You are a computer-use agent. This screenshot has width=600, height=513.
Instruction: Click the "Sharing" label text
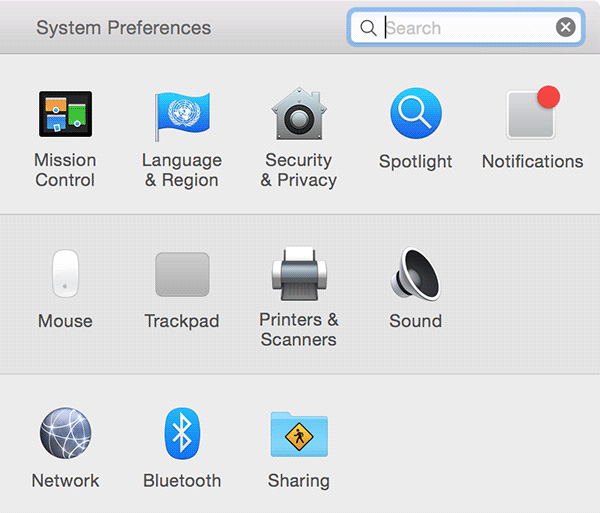pyautogui.click(x=299, y=481)
